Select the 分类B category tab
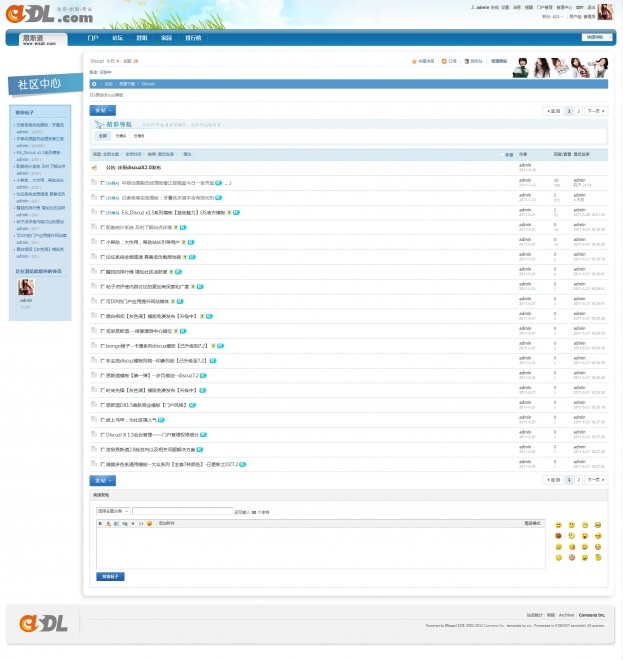 [139, 136]
